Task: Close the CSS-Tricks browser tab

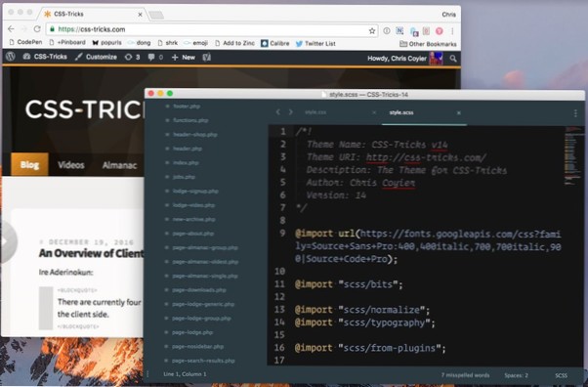Action: tap(140, 15)
